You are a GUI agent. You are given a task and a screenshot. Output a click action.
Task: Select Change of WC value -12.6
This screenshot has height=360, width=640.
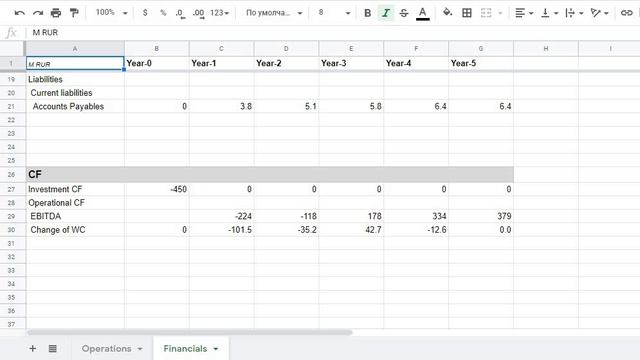point(416,230)
